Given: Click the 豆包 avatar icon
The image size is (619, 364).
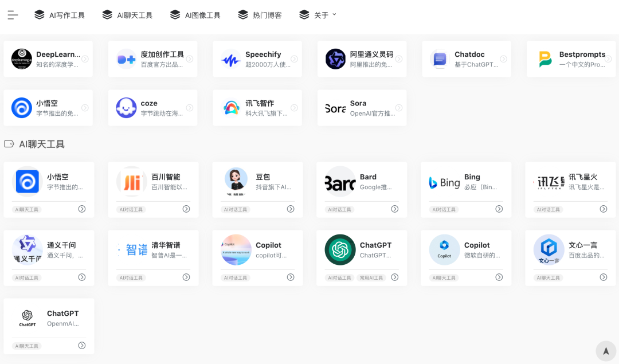Looking at the screenshot, I should (236, 182).
